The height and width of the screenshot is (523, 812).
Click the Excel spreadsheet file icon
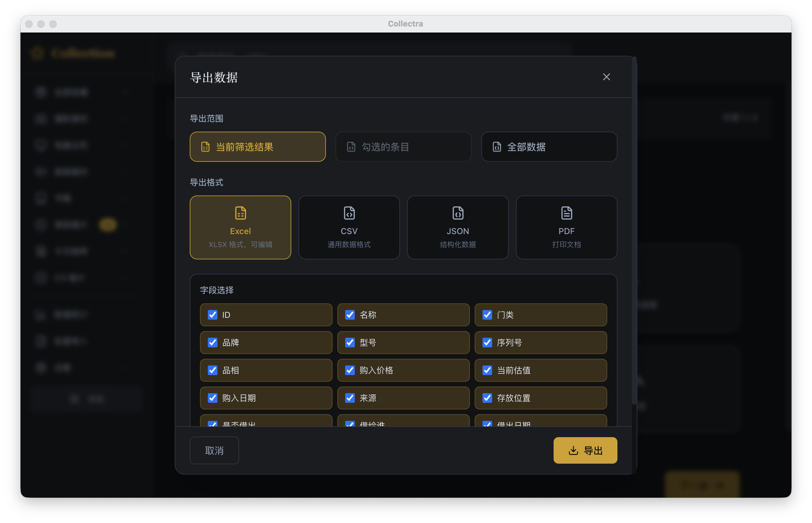click(x=240, y=213)
